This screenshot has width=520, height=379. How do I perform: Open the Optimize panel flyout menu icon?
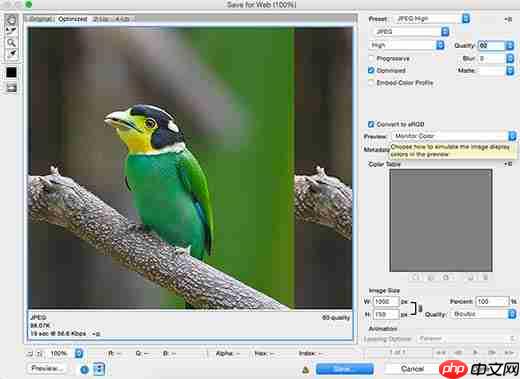pos(508,19)
